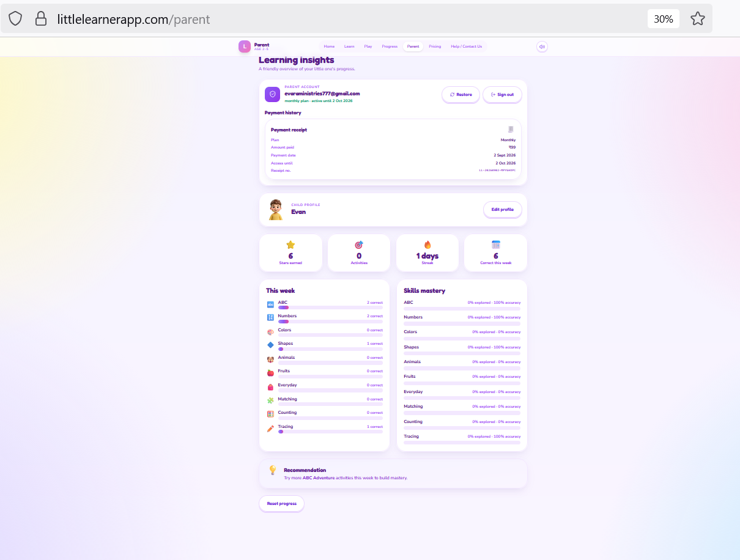Click the bookmark star in address bar

tap(698, 19)
